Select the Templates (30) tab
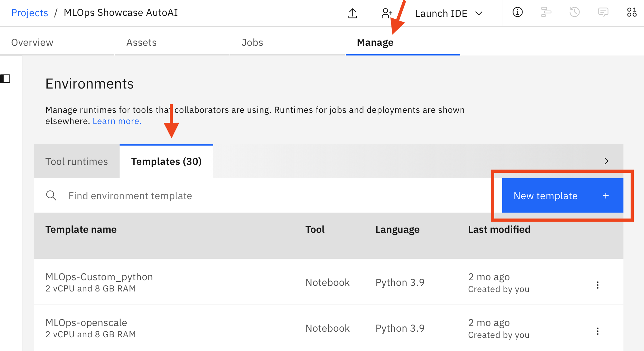Viewport: 644px width, 351px height. (166, 161)
